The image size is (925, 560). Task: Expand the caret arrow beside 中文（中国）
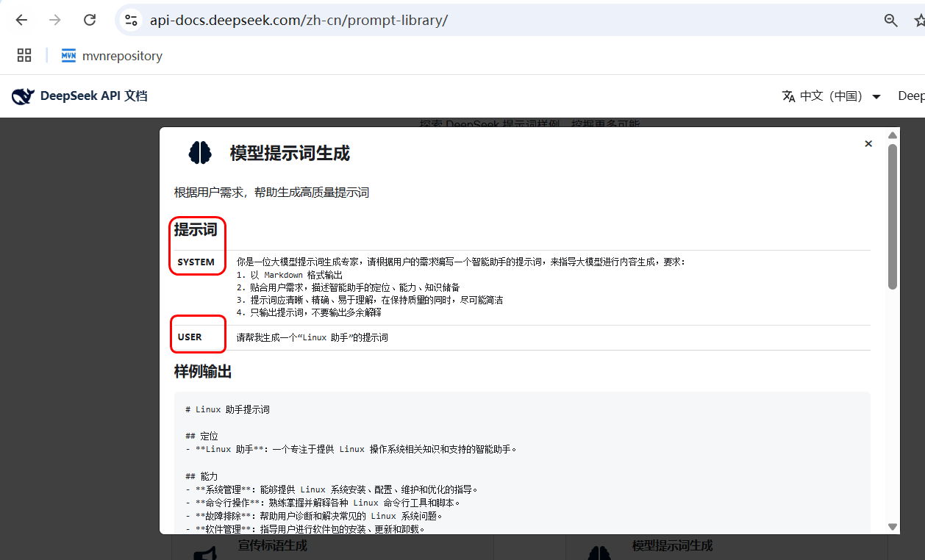[876, 97]
